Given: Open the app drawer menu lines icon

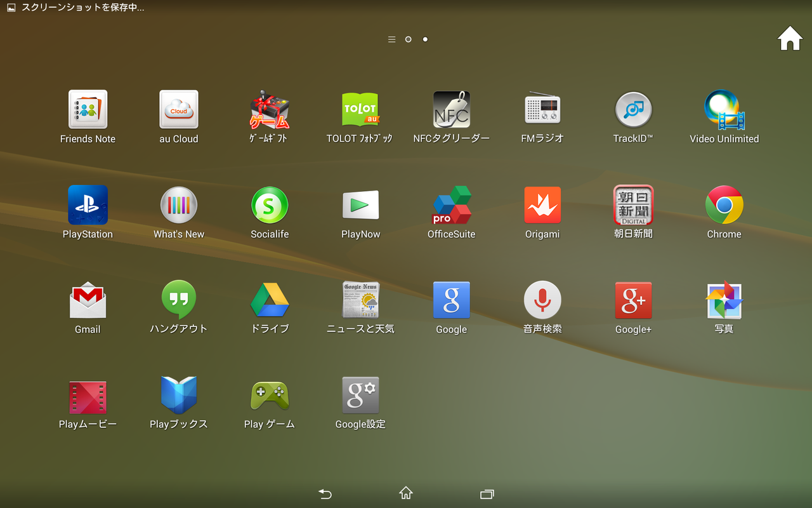Looking at the screenshot, I should coord(391,39).
